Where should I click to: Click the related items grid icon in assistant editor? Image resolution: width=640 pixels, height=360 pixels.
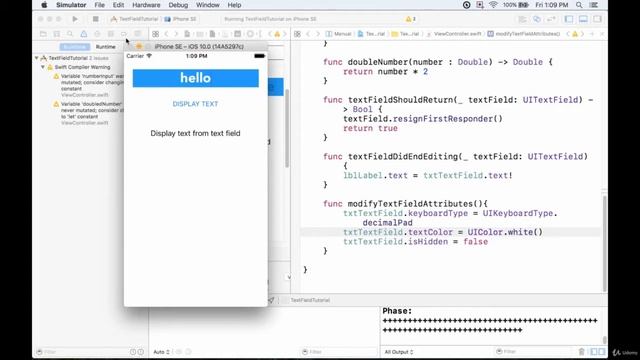tap(297, 34)
